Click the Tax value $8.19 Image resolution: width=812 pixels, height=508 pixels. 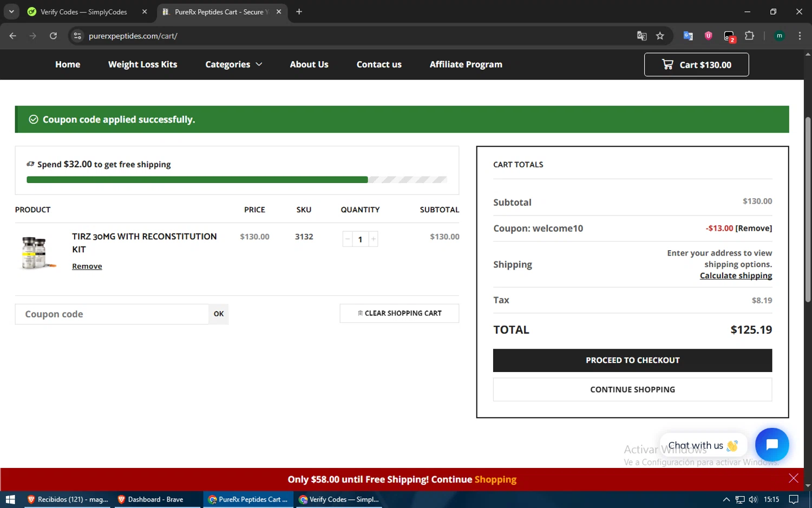pos(762,300)
